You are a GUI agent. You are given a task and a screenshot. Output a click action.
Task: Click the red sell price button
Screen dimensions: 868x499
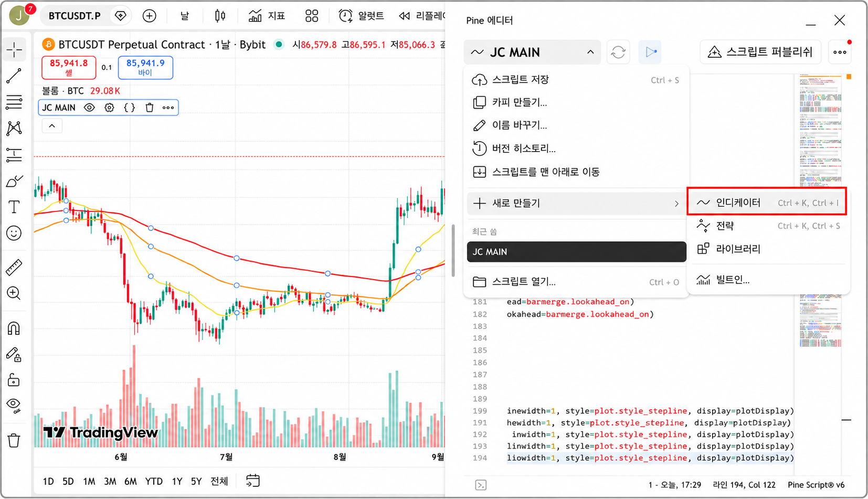click(x=69, y=67)
